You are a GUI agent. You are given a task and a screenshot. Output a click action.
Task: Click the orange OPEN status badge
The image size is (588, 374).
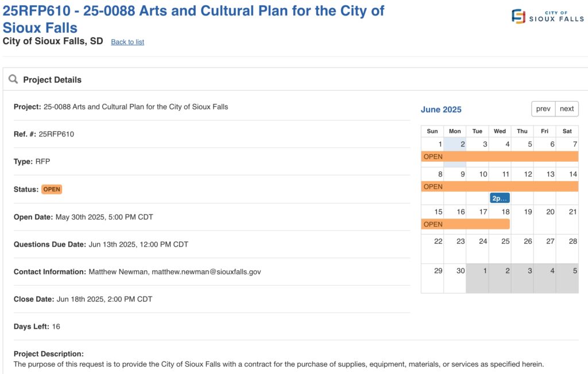pos(51,189)
